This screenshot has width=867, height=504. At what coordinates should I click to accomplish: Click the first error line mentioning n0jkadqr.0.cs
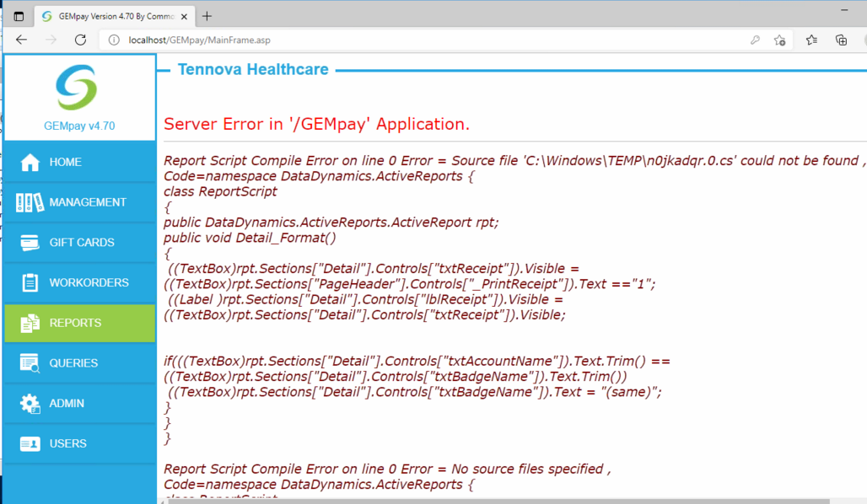pos(514,161)
